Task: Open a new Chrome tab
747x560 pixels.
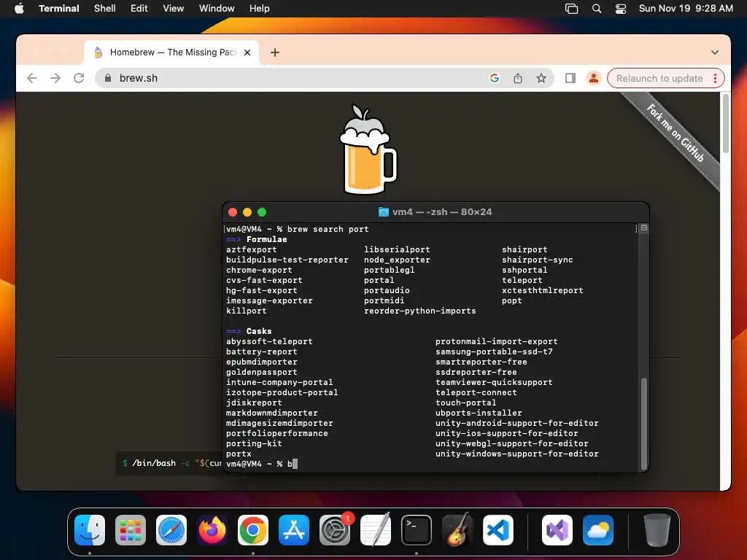Action: [275, 52]
